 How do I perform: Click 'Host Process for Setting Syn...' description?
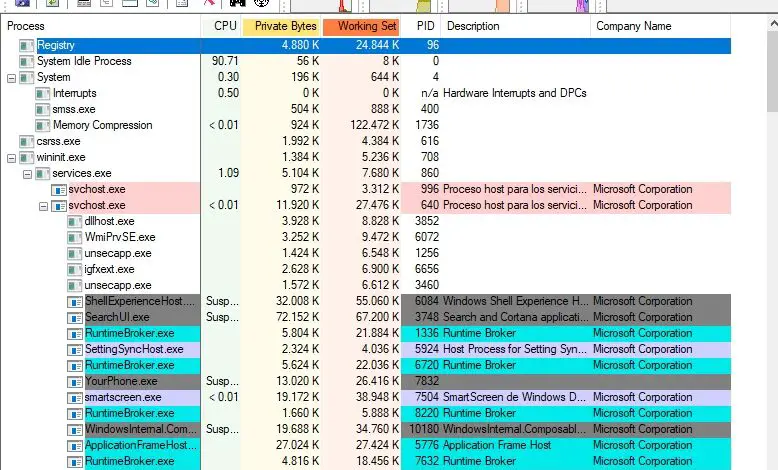(515, 349)
